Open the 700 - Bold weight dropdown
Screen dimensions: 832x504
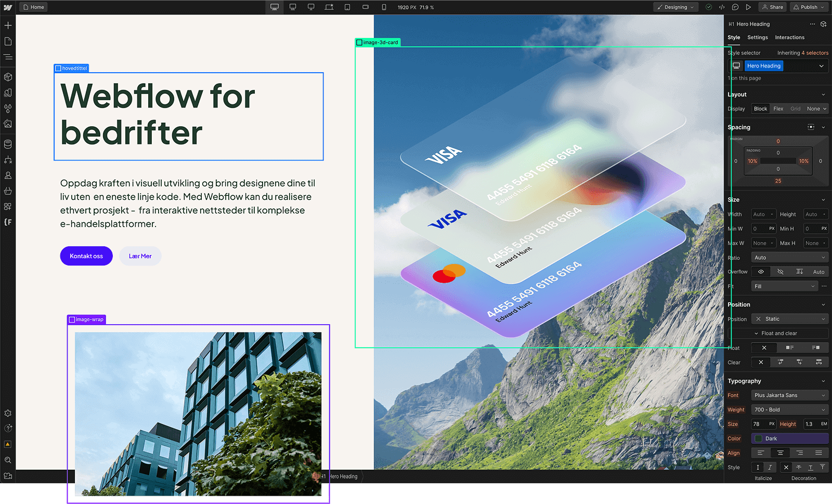[x=789, y=410]
